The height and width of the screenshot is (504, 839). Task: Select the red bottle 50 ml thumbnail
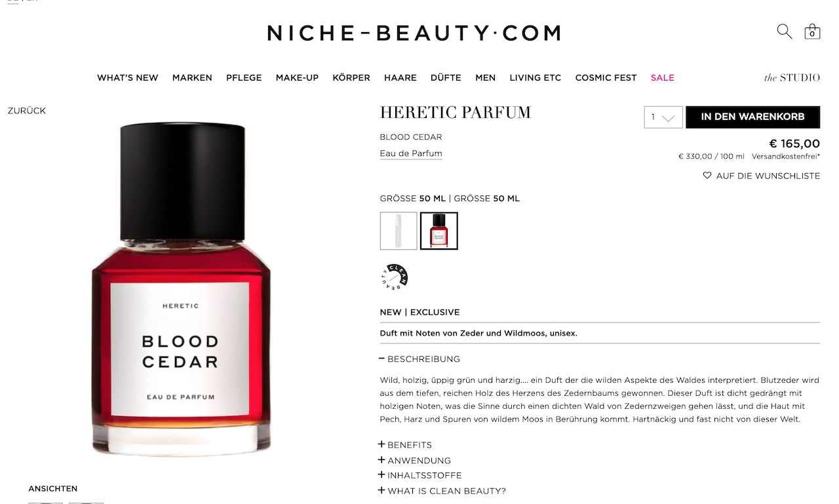(439, 231)
